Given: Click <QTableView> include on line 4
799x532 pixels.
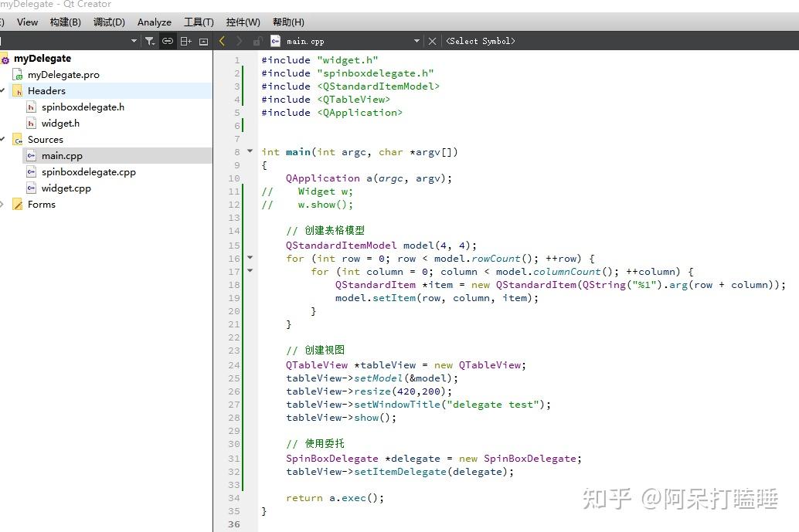Looking at the screenshot, I should (354, 100).
